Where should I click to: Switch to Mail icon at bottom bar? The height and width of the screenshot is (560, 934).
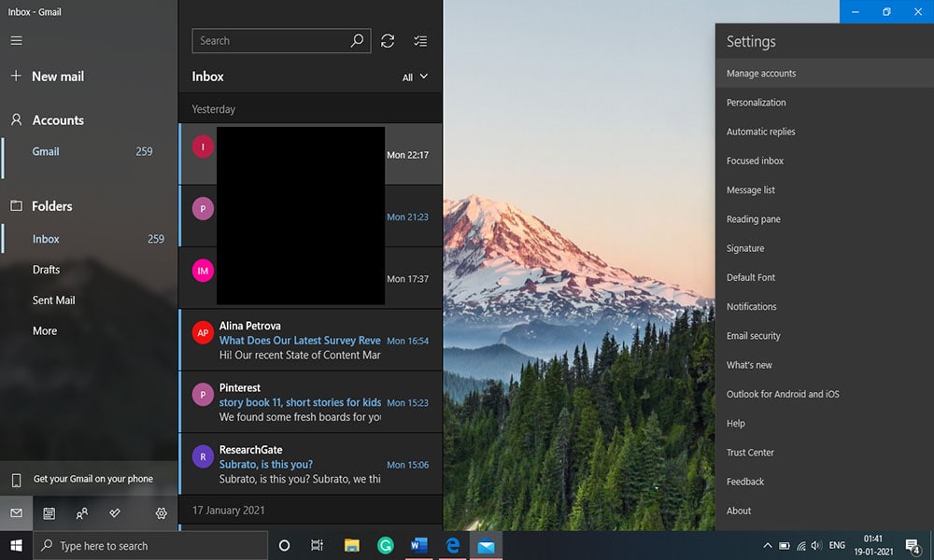click(x=16, y=513)
